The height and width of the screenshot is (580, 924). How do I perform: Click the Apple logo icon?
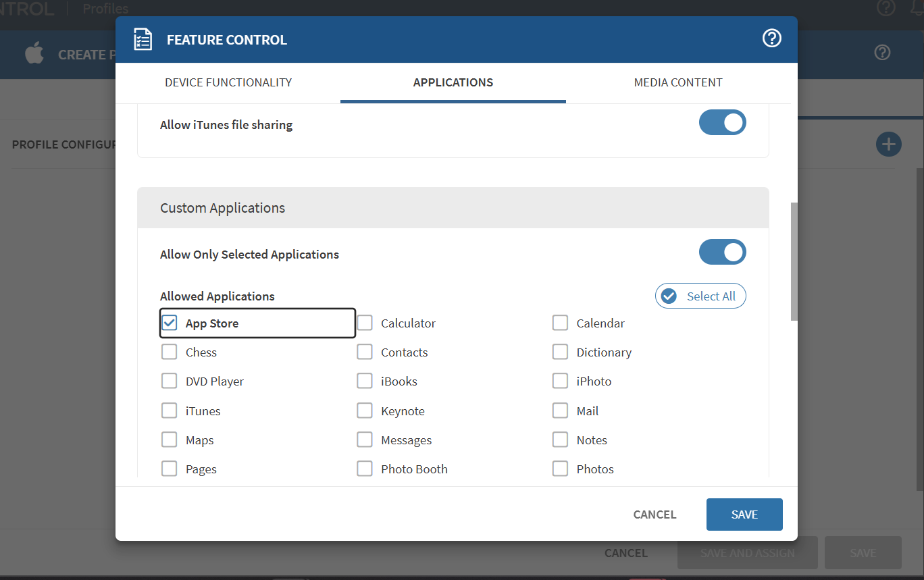point(34,53)
